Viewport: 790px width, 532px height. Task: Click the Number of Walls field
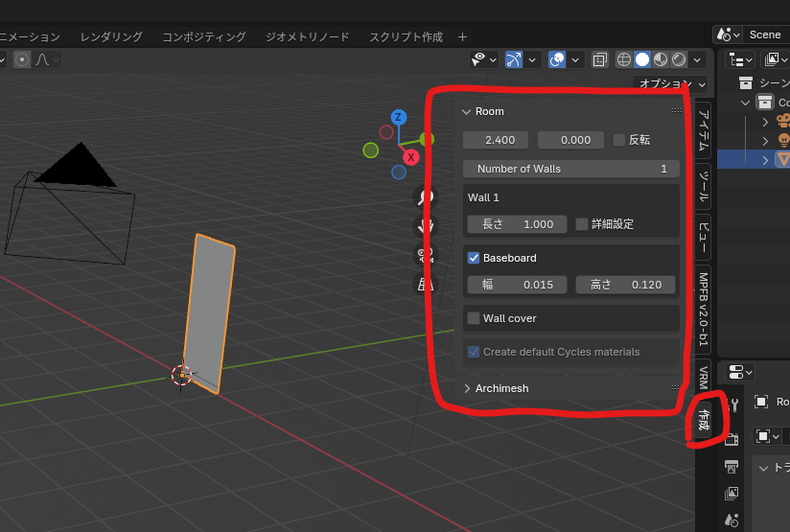pyautogui.click(x=571, y=169)
